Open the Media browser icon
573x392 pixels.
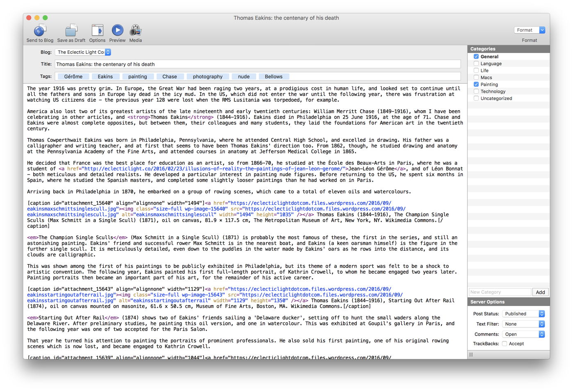136,31
